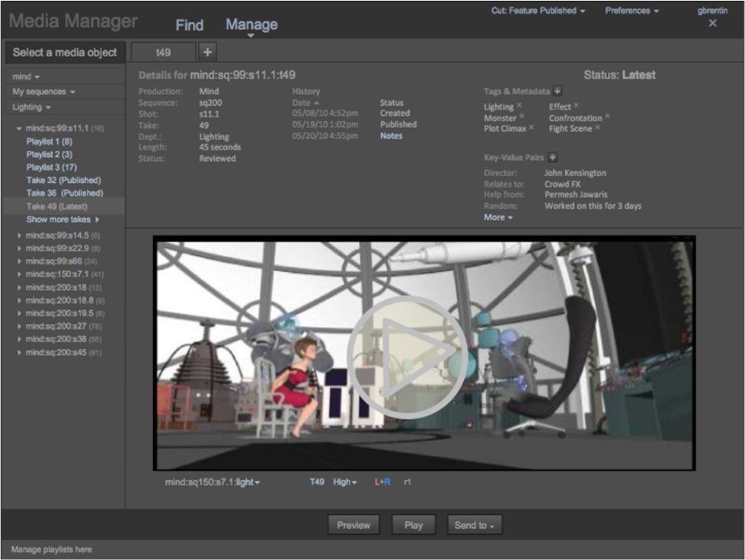Open the Cut: Feature Published dropdown

(x=538, y=11)
